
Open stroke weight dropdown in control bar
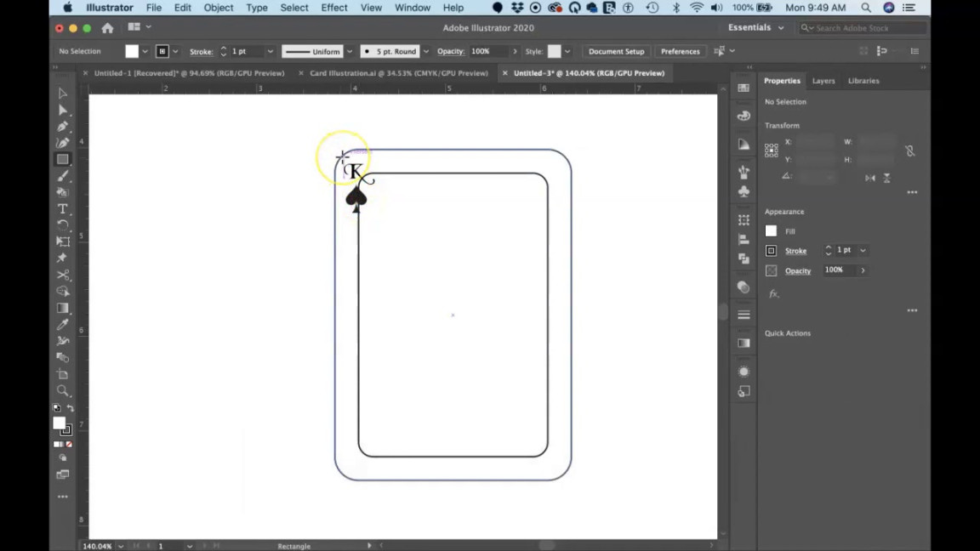pyautogui.click(x=270, y=51)
